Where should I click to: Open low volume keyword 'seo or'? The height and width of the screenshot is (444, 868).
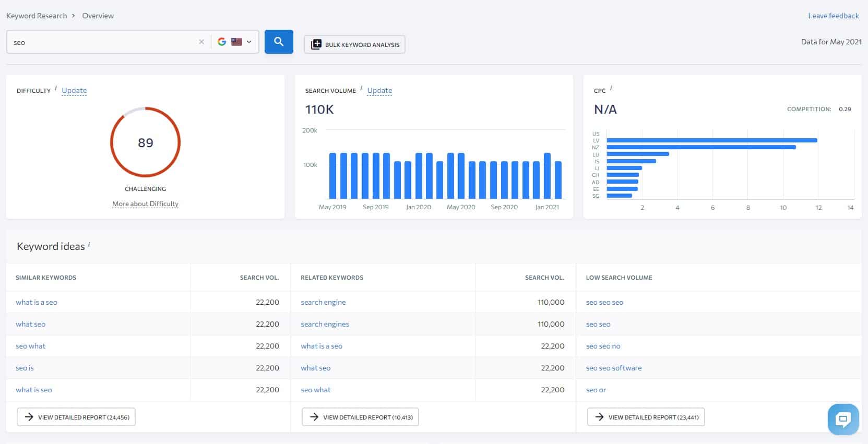tap(596, 390)
